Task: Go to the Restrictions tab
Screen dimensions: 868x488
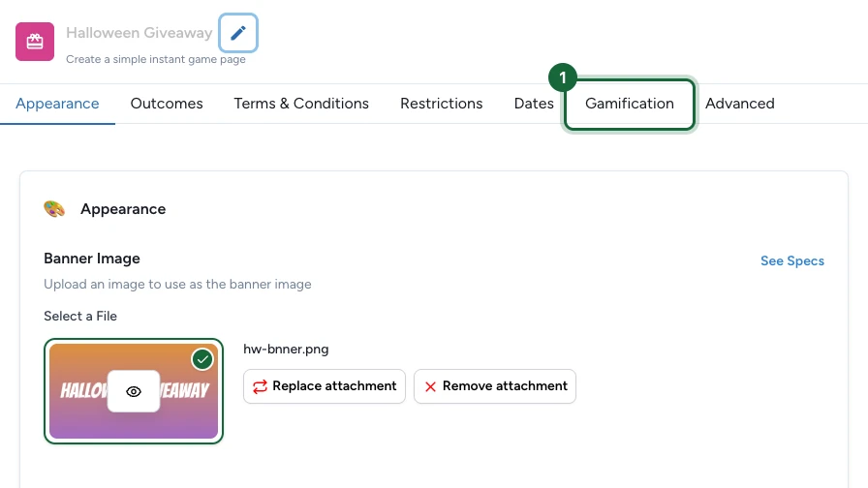Action: (441, 104)
